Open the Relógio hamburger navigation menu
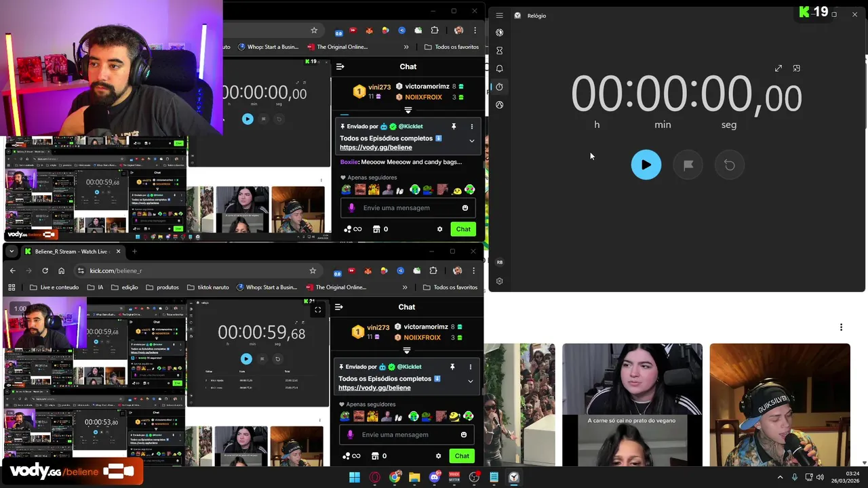 (x=500, y=16)
